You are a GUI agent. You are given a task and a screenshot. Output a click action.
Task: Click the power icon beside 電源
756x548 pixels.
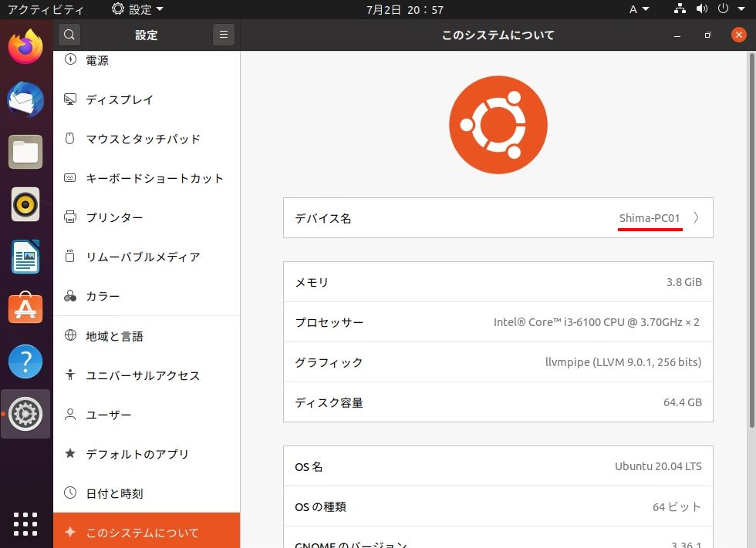(x=70, y=59)
